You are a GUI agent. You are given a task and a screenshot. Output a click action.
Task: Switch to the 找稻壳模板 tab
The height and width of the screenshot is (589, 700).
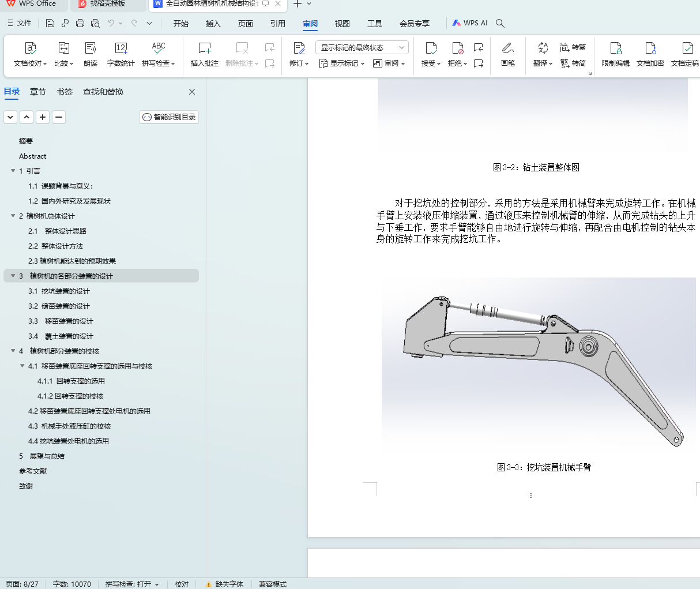[x=108, y=4]
